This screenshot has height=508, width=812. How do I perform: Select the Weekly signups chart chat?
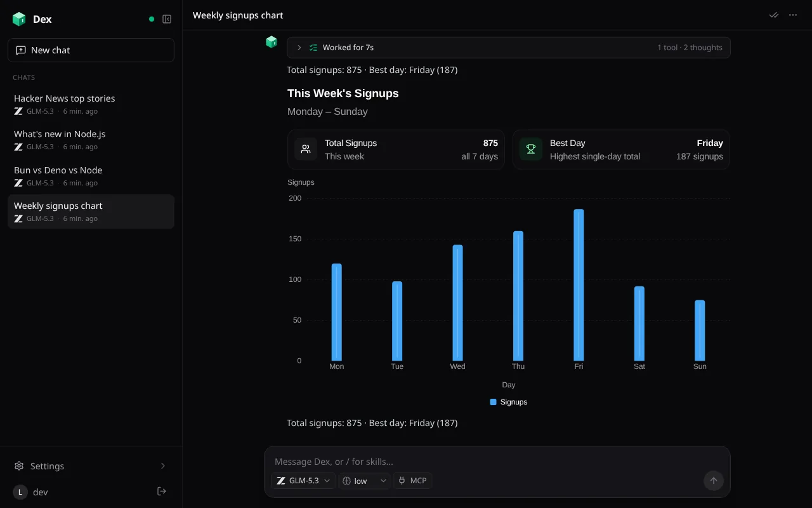[x=91, y=211]
